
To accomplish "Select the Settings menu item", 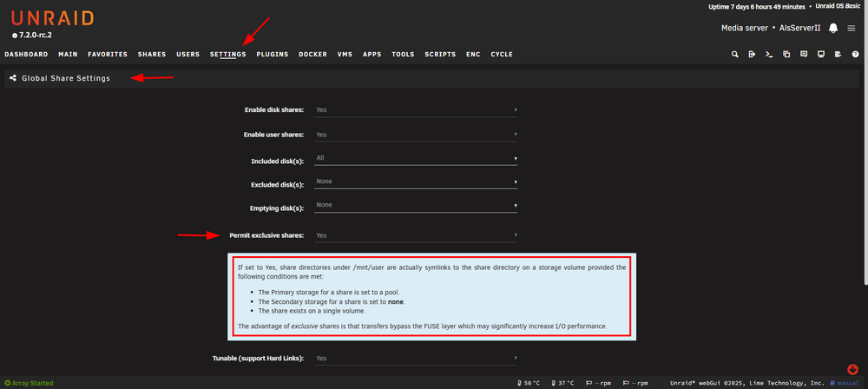I will point(228,55).
